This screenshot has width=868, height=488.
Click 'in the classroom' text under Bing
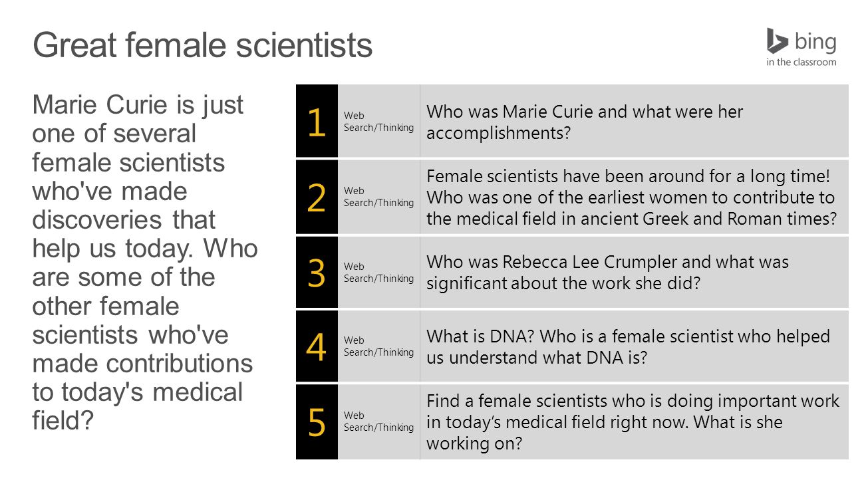point(801,62)
